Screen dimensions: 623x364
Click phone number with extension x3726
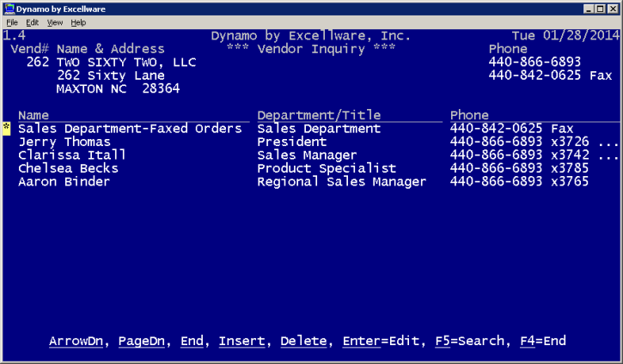[x=520, y=142]
